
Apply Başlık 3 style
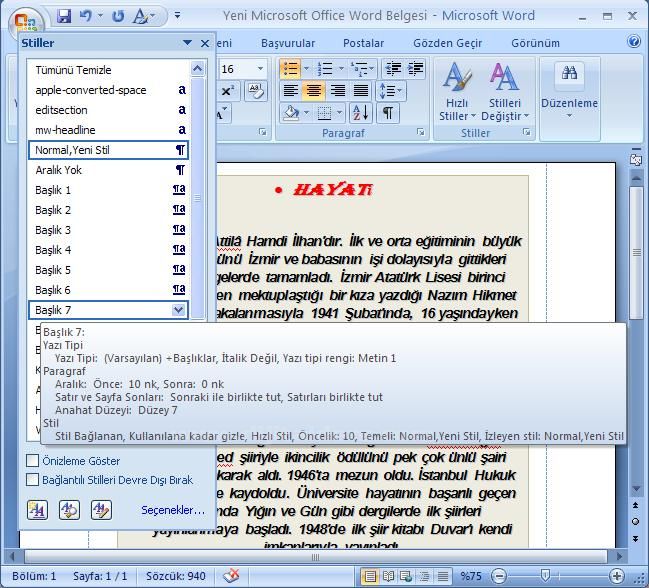point(108,230)
